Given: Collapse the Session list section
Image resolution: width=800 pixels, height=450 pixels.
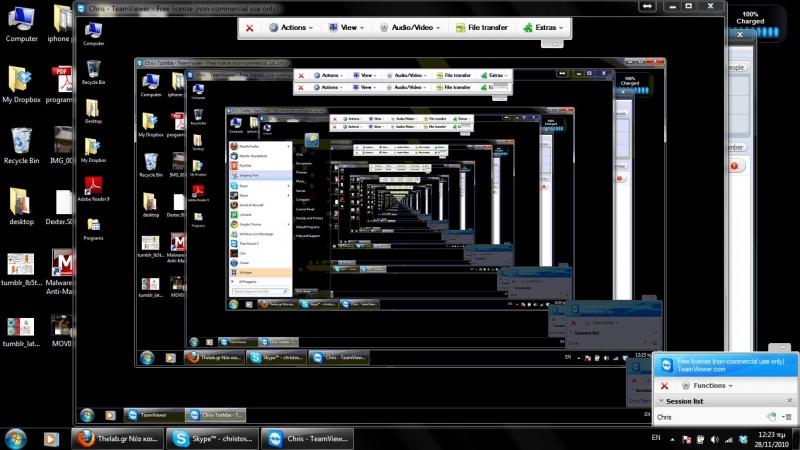Looking at the screenshot, I should [x=661, y=401].
